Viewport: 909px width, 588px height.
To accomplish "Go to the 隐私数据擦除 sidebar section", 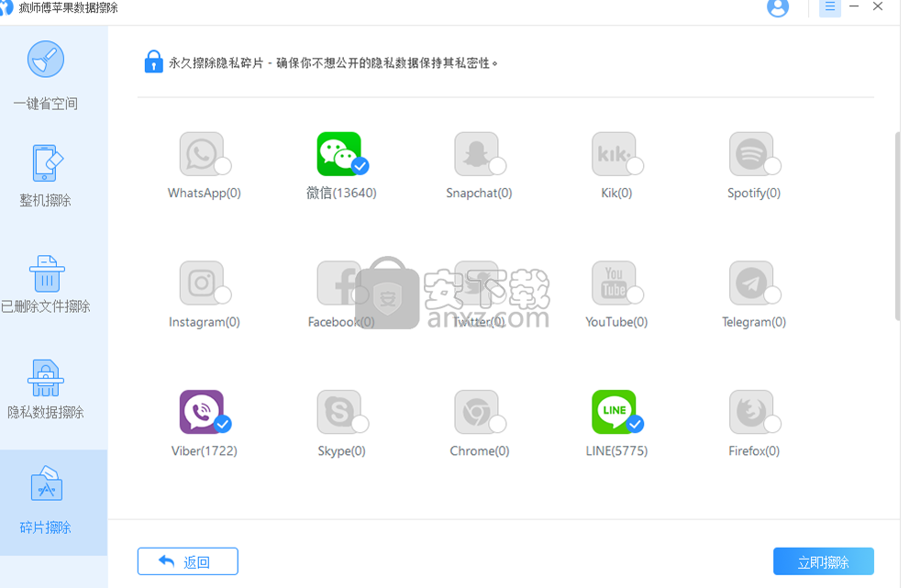I will click(x=45, y=390).
